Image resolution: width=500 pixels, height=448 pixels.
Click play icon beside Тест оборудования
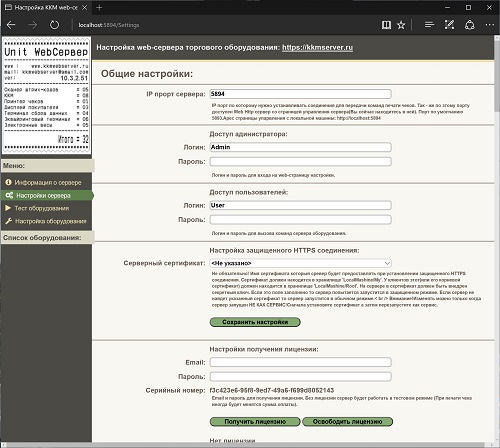coord(8,208)
